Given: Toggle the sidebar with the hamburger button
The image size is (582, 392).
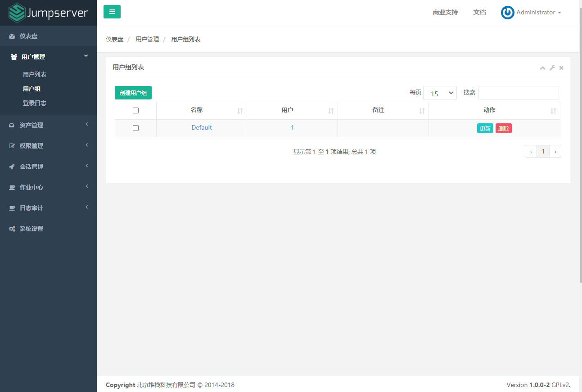Looking at the screenshot, I should click(112, 12).
